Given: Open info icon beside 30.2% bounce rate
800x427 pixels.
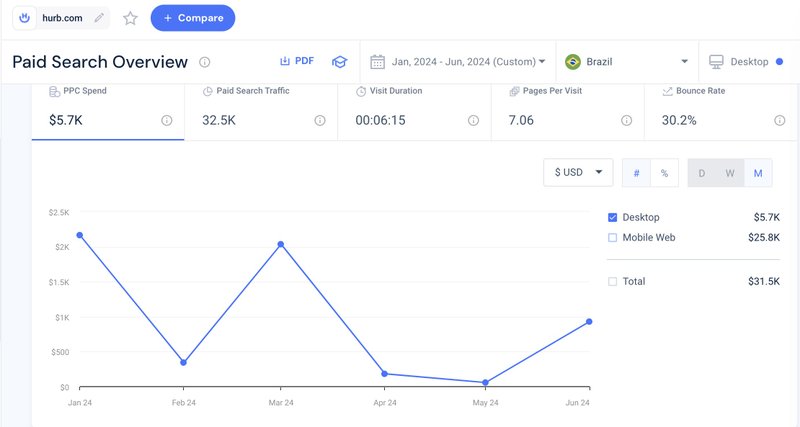Looking at the screenshot, I should [x=780, y=120].
